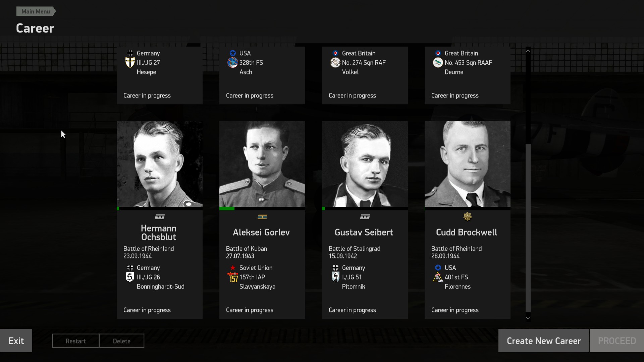Click the airfield name Florennes
644x362 pixels.
click(x=458, y=287)
